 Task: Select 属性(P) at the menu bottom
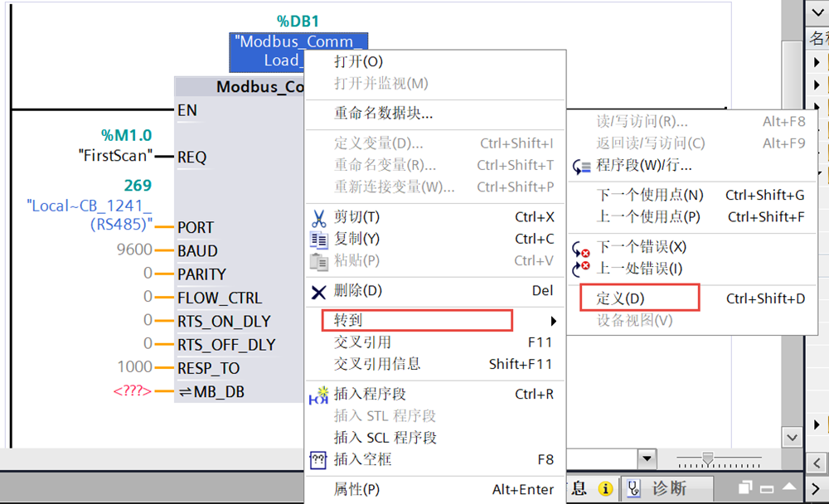[x=356, y=490]
